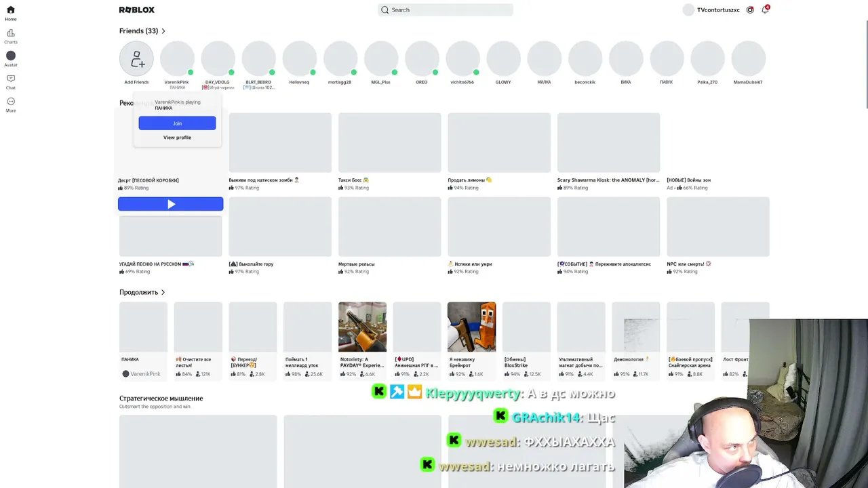
Task: Go to Home in the sidebar
Action: click(11, 13)
